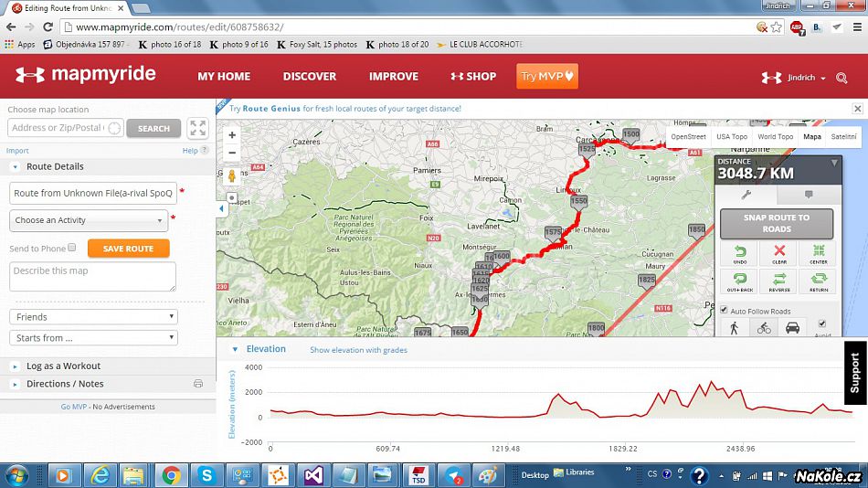Viewport: 868px width, 488px height.
Task: Open MY HOME menu
Action: pyautogui.click(x=224, y=77)
